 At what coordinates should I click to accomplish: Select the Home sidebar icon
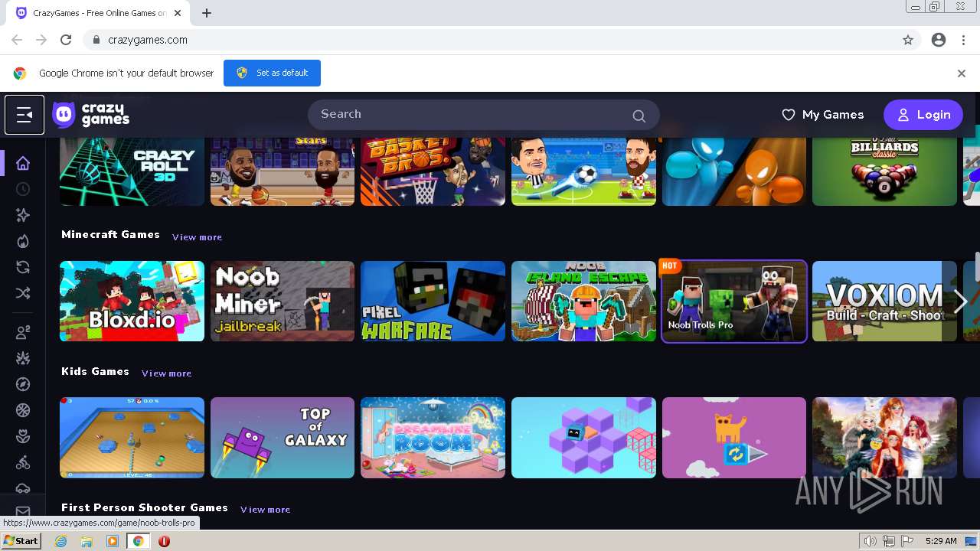tap(23, 163)
